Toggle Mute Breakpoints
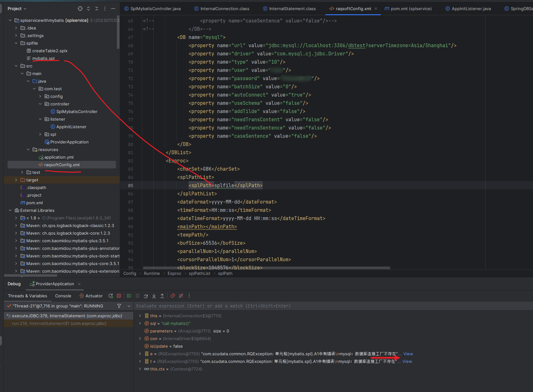Viewport: 533px width, 392px height. (181, 296)
